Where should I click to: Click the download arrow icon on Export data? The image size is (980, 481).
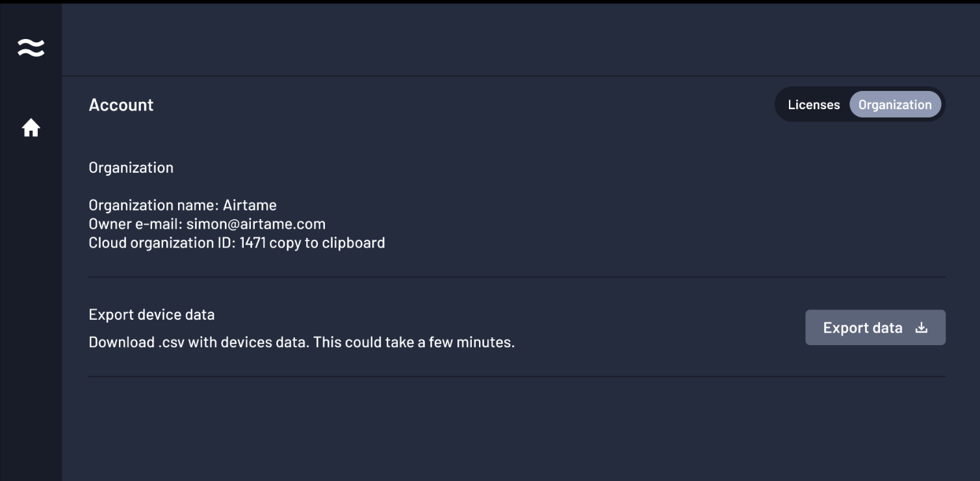point(921,328)
